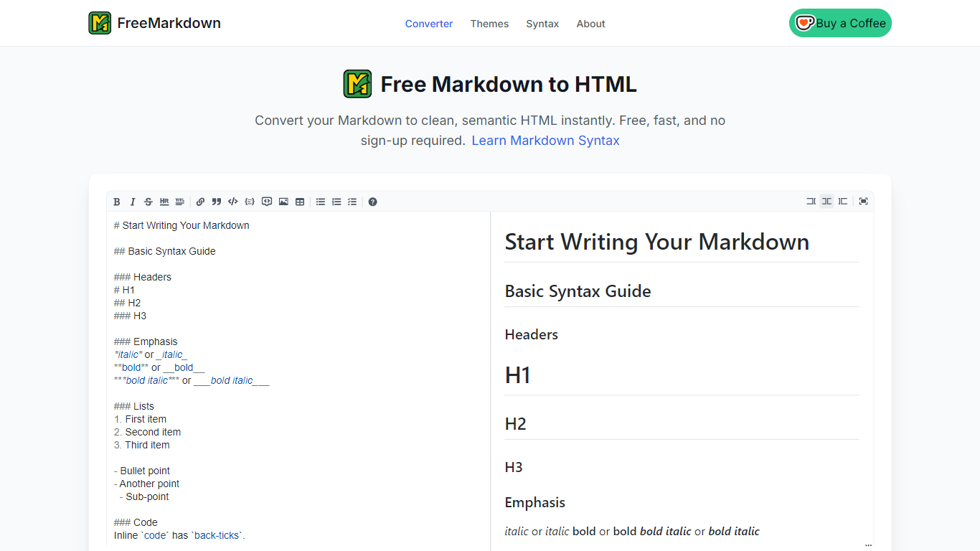Insert a hyperlink via chain icon
The width and height of the screenshot is (980, 551).
[x=201, y=202]
